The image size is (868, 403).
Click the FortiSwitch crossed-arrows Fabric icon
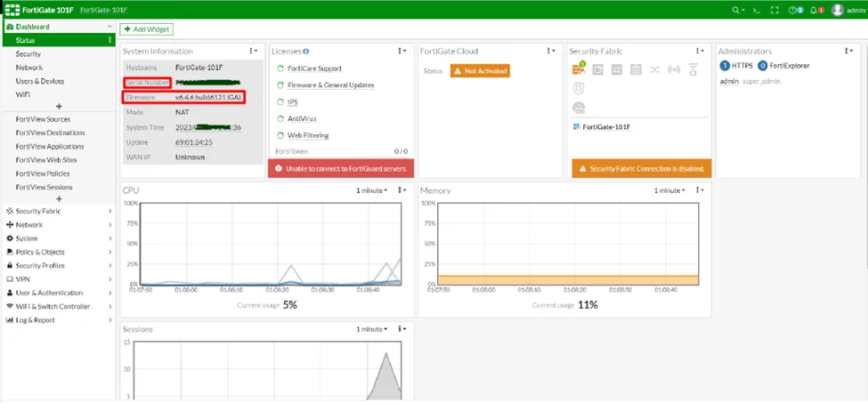(655, 69)
